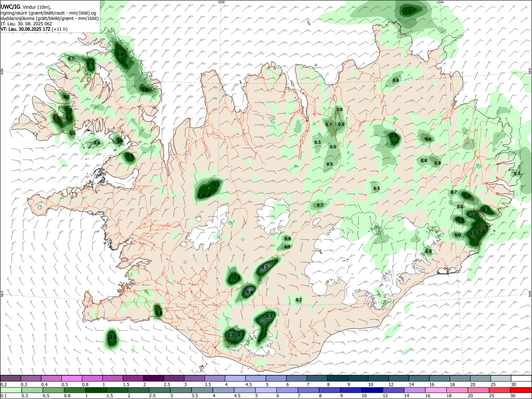Click the darkest purple upper-legend swatch between 2 and 2.5
Image resolution: width=532 pixels, height=399 pixels.
click(153, 379)
